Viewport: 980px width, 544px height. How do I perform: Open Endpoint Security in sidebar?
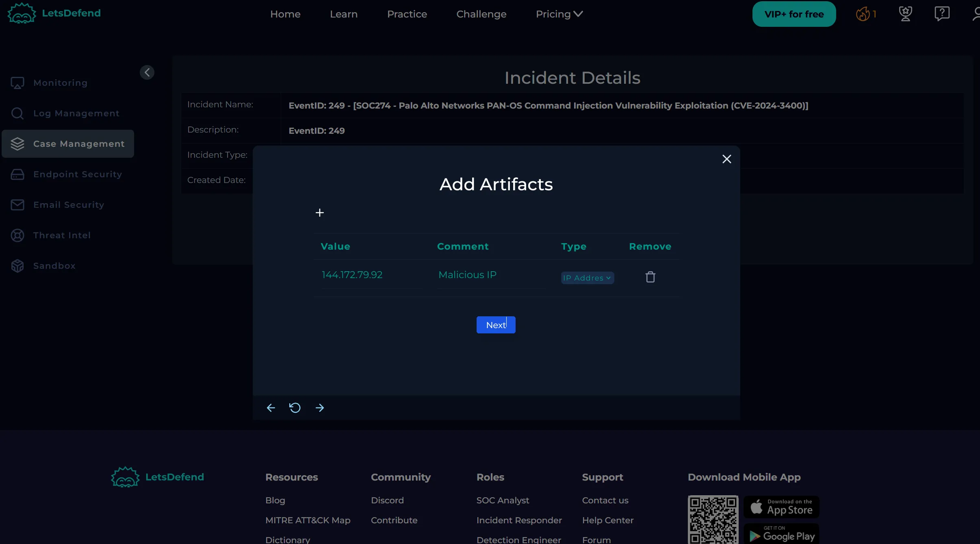coord(77,174)
